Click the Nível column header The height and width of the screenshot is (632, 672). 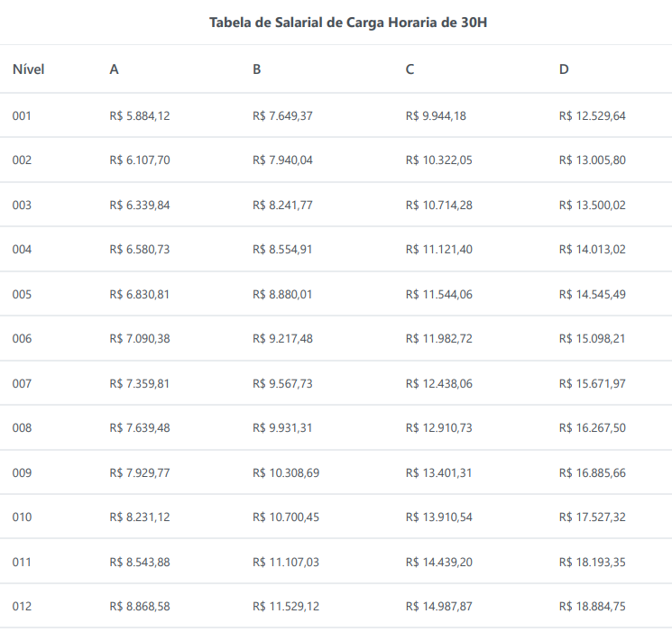(x=29, y=69)
